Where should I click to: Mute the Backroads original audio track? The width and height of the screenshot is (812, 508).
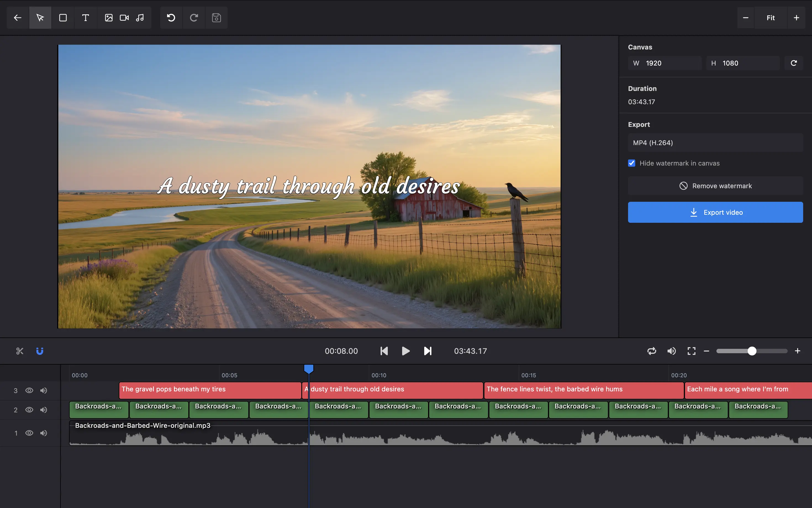pyautogui.click(x=44, y=433)
